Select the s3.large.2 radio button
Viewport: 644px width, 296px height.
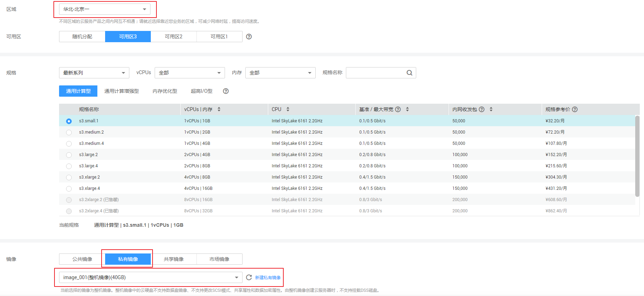click(x=69, y=155)
